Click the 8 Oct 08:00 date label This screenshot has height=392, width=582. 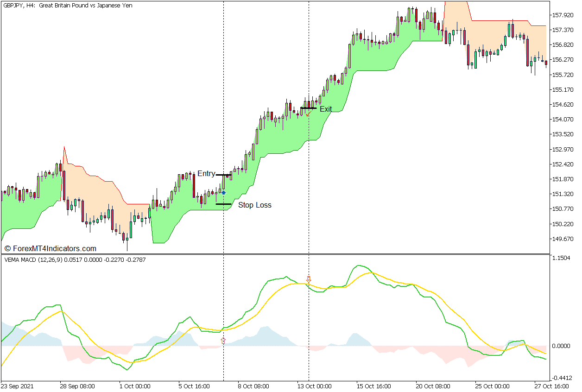(x=253, y=386)
